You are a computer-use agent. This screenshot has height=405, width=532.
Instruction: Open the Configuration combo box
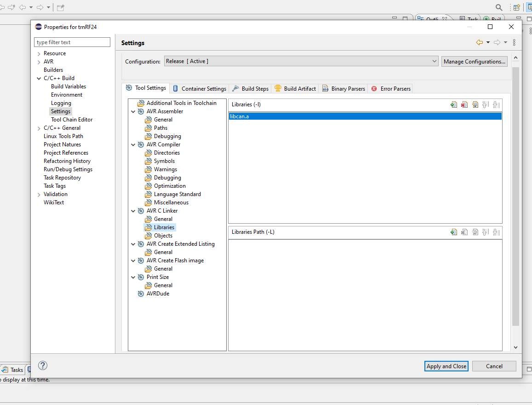click(x=301, y=62)
